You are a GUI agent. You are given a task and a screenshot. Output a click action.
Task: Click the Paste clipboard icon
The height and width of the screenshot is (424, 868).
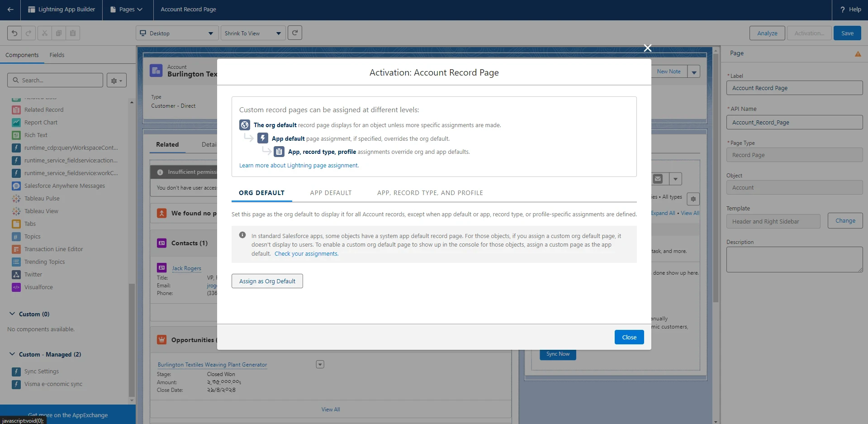click(x=73, y=33)
